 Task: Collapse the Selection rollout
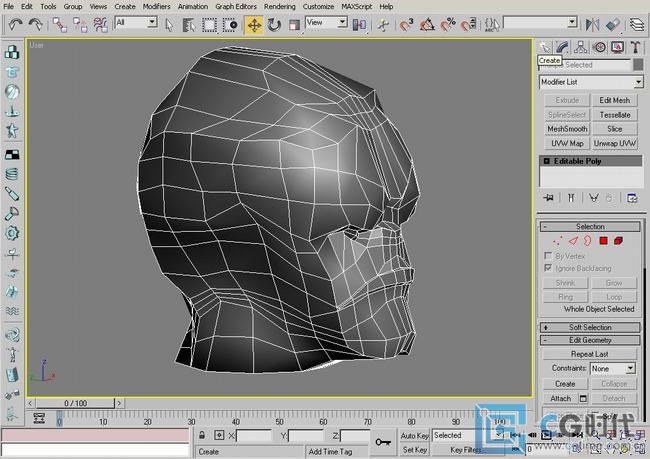pyautogui.click(x=590, y=226)
